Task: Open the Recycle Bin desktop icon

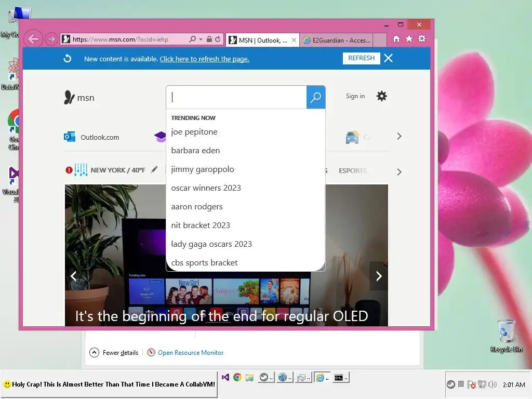Action: (x=506, y=336)
